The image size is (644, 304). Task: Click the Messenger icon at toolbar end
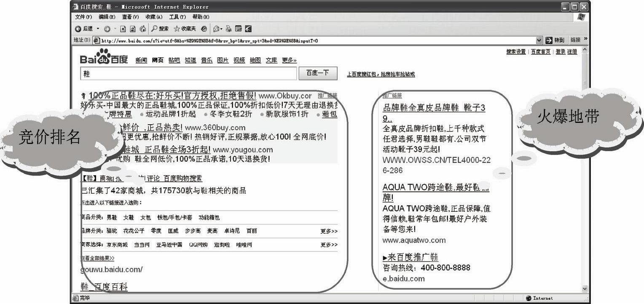tap(248, 29)
